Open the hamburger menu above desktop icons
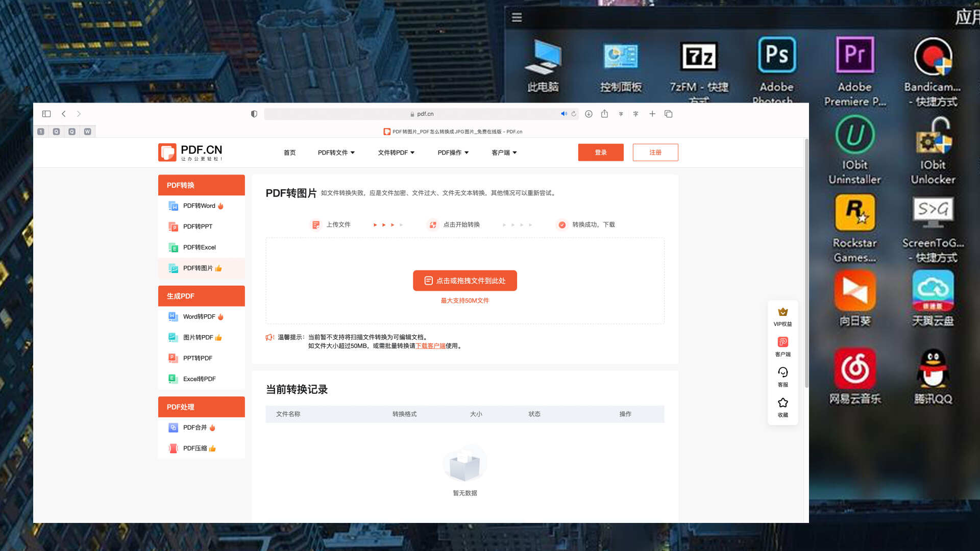980x551 pixels. 517,17
